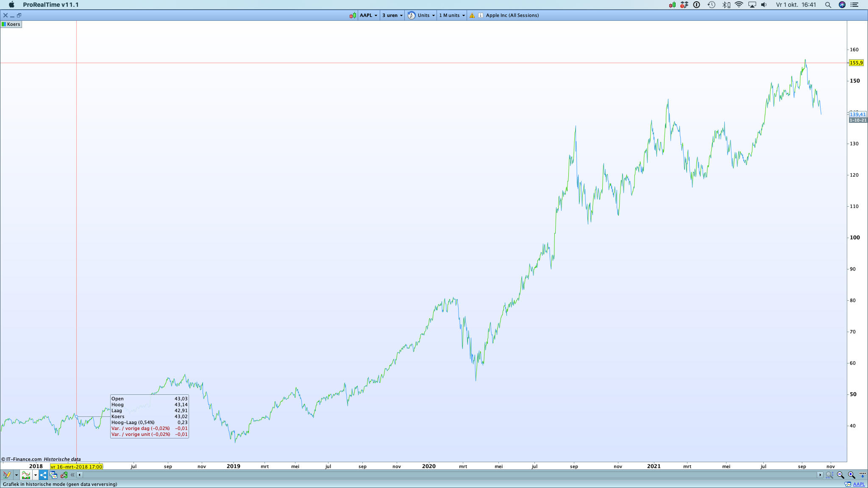
Task: Open the drawing tools pencil icon
Action: pyautogui.click(x=7, y=475)
